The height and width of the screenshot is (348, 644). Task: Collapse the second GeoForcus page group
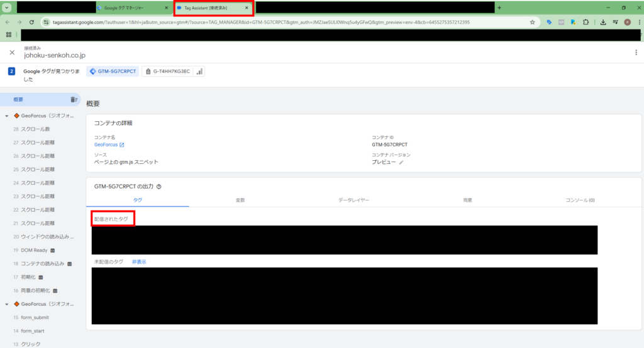(x=7, y=304)
